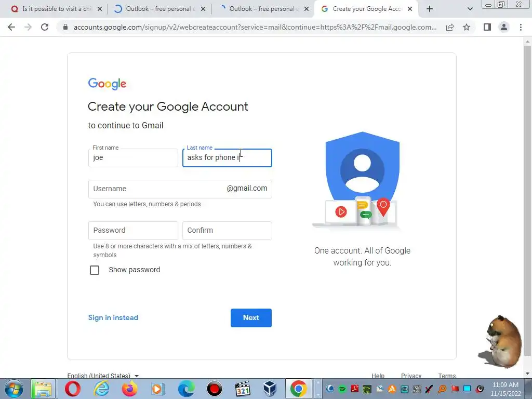Image resolution: width=532 pixels, height=399 pixels.
Task: Click the browser forward arrow
Action: click(28, 27)
